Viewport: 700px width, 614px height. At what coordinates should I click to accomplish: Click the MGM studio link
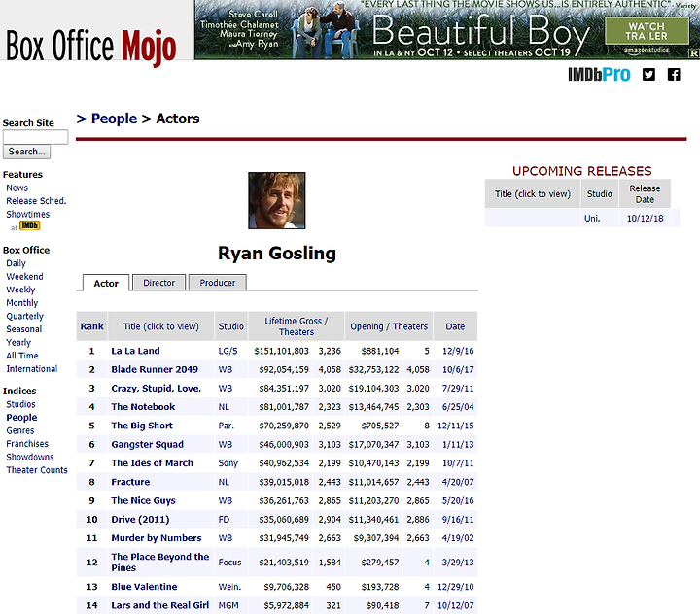228,605
